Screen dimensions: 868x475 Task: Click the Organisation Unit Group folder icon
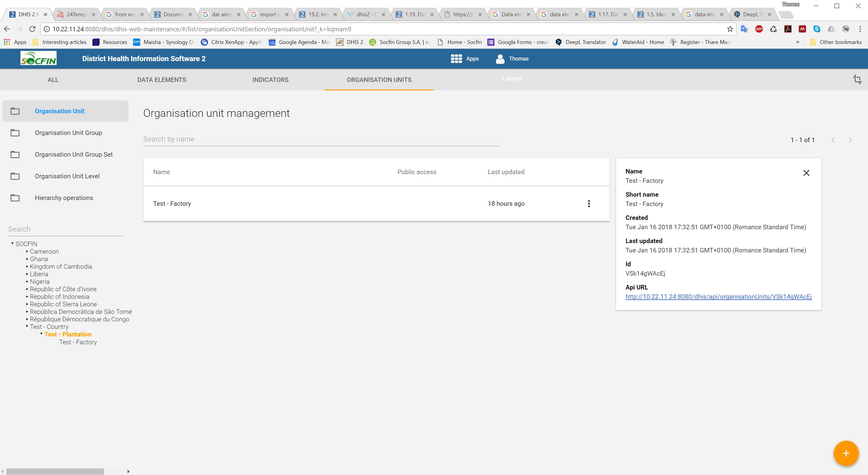[x=15, y=133]
